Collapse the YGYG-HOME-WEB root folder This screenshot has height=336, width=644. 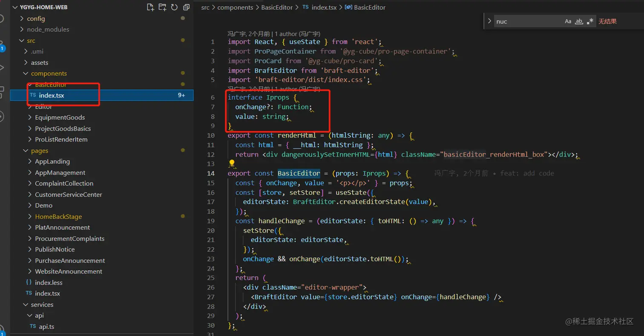pyautogui.click(x=16, y=7)
